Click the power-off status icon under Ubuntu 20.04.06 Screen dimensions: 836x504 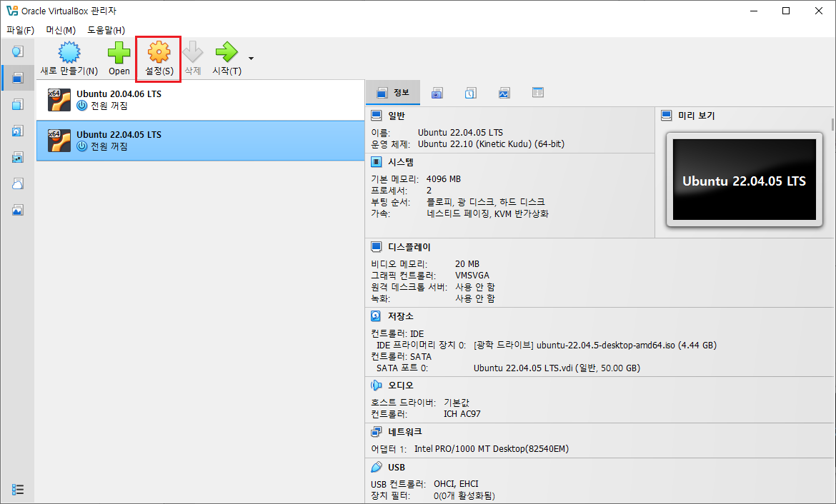point(81,106)
